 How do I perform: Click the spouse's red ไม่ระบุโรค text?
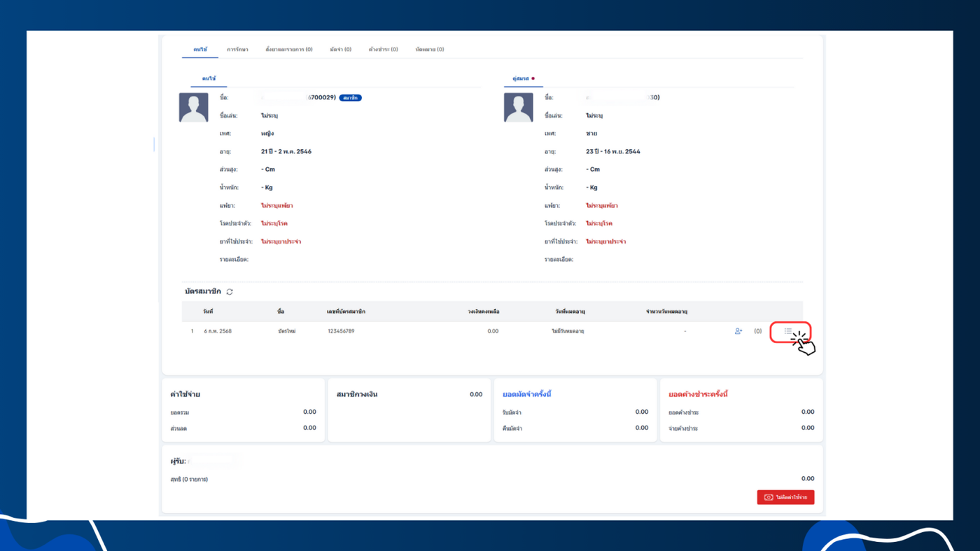[599, 223]
